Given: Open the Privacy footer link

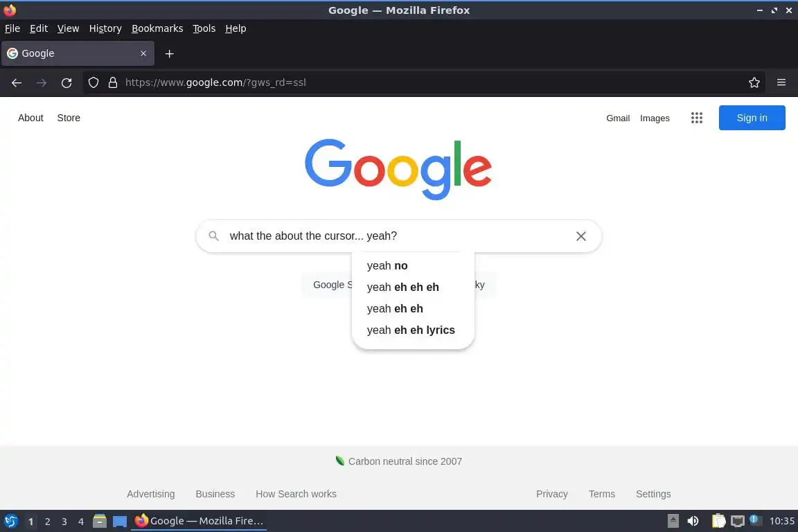Looking at the screenshot, I should (x=551, y=494).
